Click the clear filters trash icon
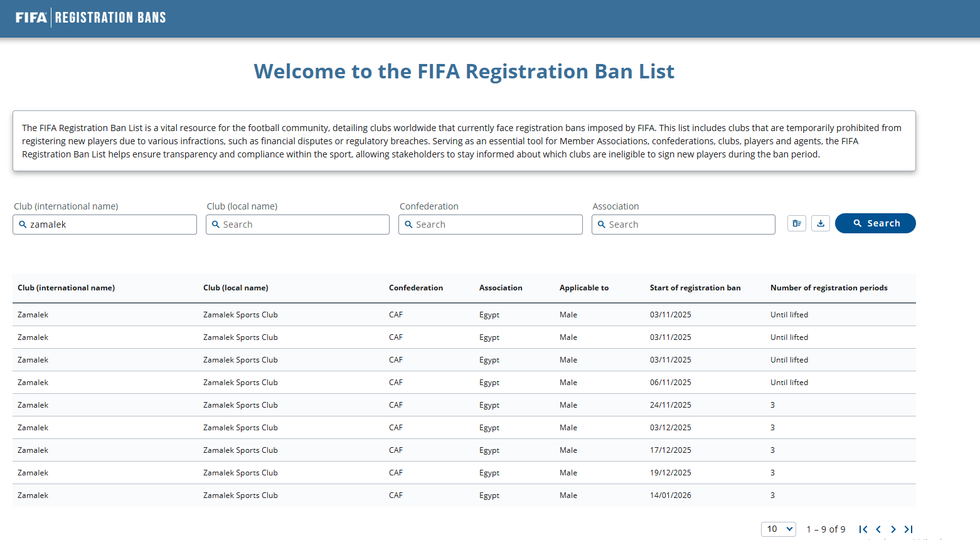Screen dimensions: 980x540 pos(796,223)
